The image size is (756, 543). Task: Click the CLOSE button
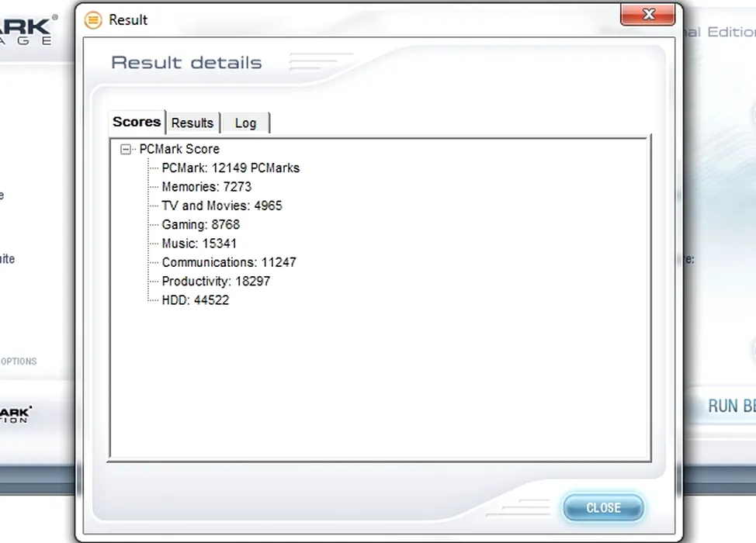(x=603, y=507)
